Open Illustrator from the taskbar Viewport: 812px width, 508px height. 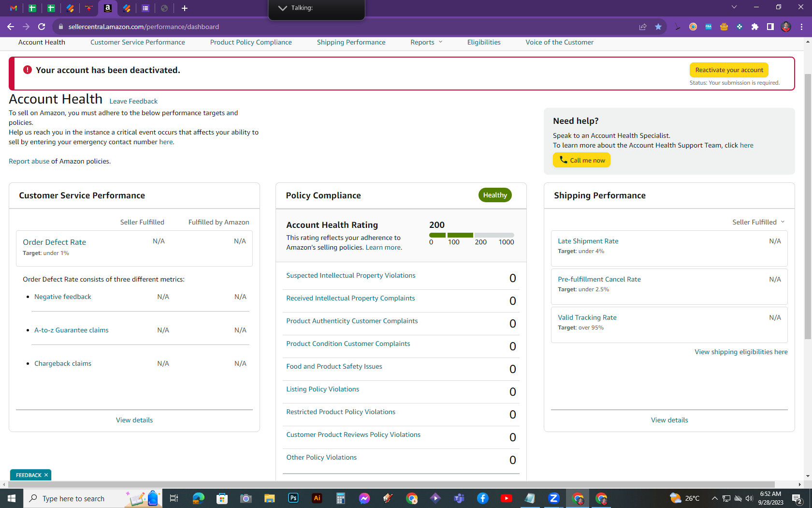pyautogui.click(x=317, y=498)
